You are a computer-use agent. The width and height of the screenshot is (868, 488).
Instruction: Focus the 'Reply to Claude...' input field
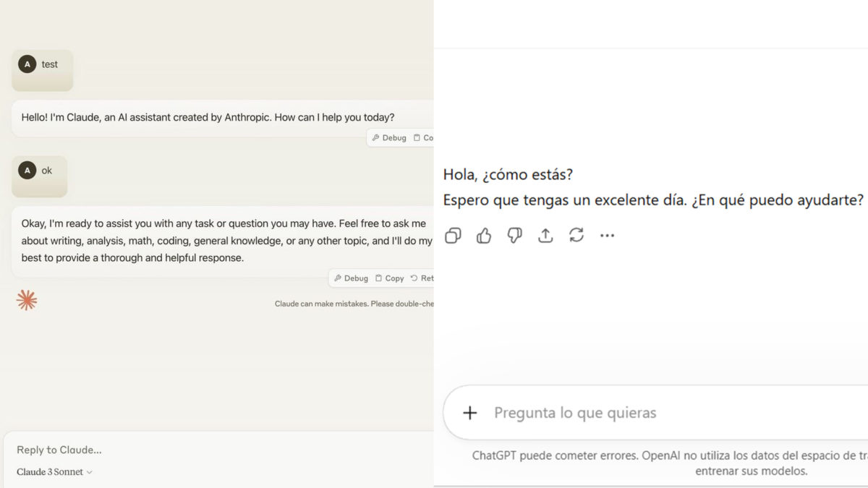(x=218, y=450)
